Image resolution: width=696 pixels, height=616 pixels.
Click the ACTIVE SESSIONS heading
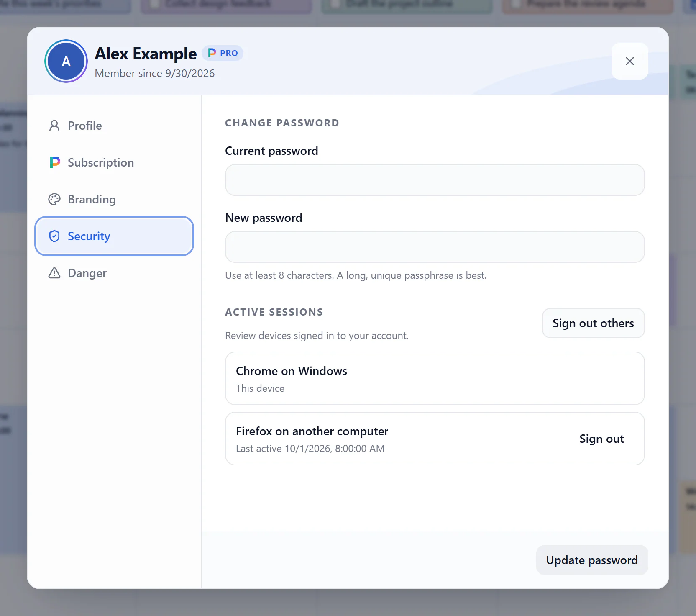click(274, 312)
